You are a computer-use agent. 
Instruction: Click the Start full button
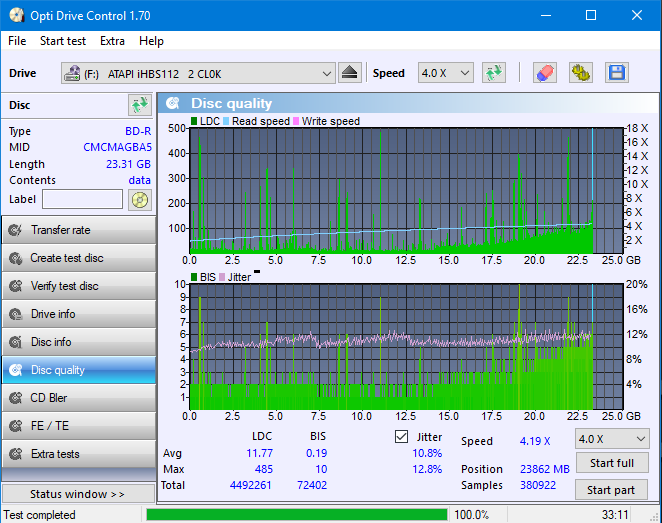tap(612, 463)
